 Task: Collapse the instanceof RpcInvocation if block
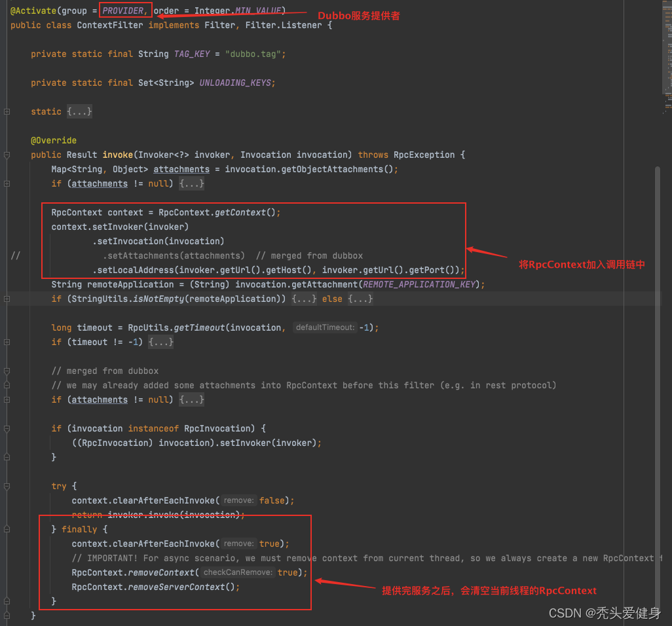pyautogui.click(x=7, y=429)
